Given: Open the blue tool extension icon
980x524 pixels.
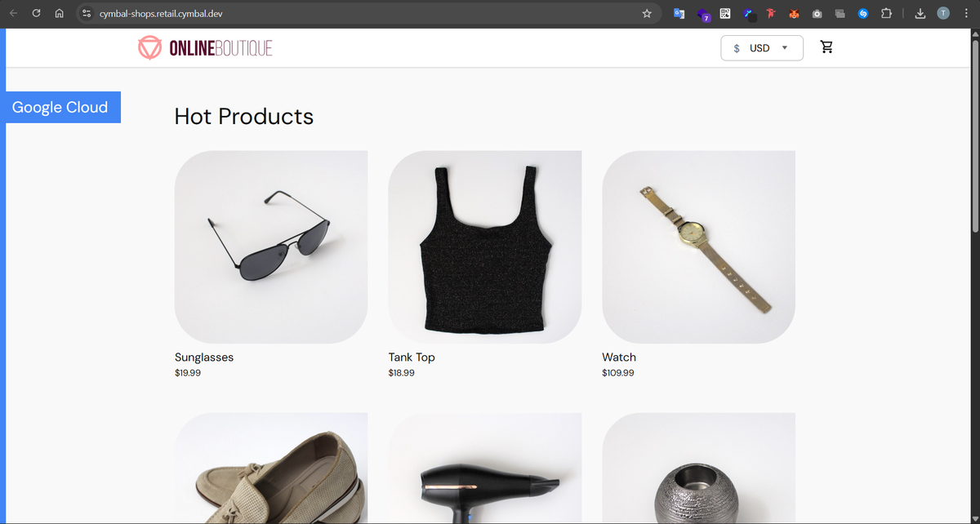Looking at the screenshot, I should (748, 13).
